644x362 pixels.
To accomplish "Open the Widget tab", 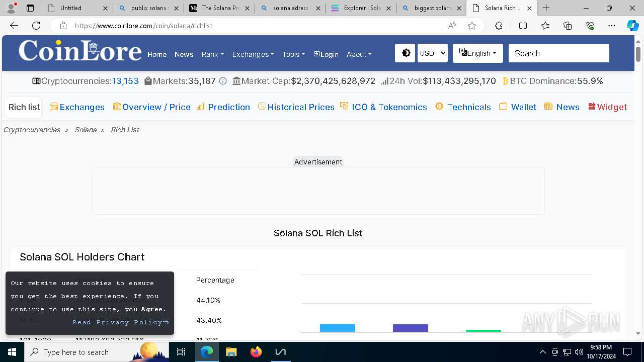I will point(607,107).
